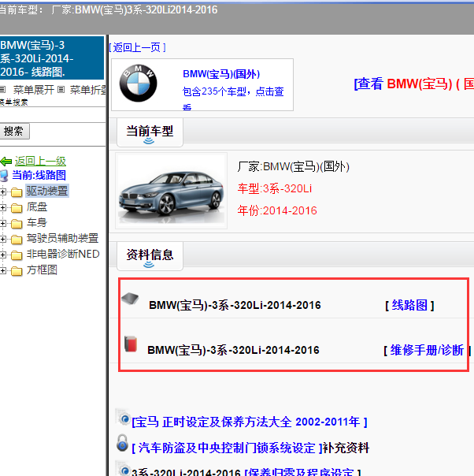Click the folder icon beside 驾驶员辅助装置

click(x=17, y=240)
